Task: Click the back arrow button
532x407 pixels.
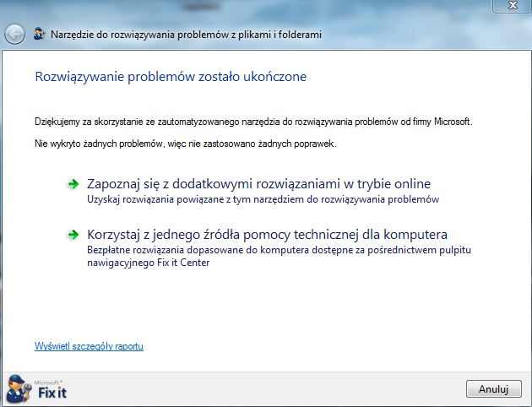Action: [14, 35]
